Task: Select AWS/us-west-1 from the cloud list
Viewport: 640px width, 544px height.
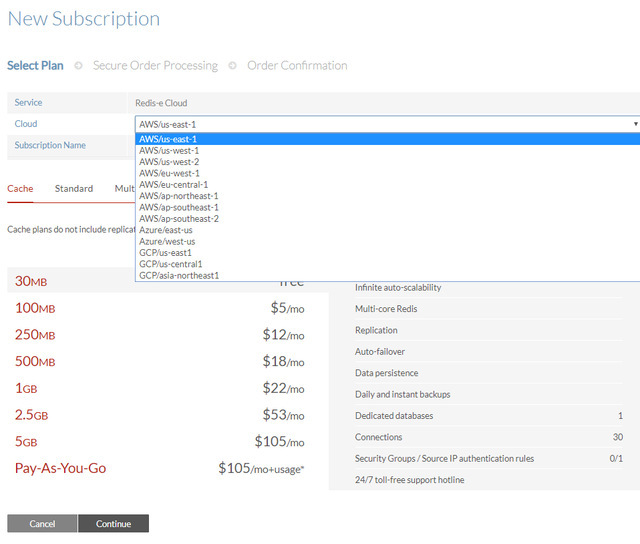Action: [170, 151]
